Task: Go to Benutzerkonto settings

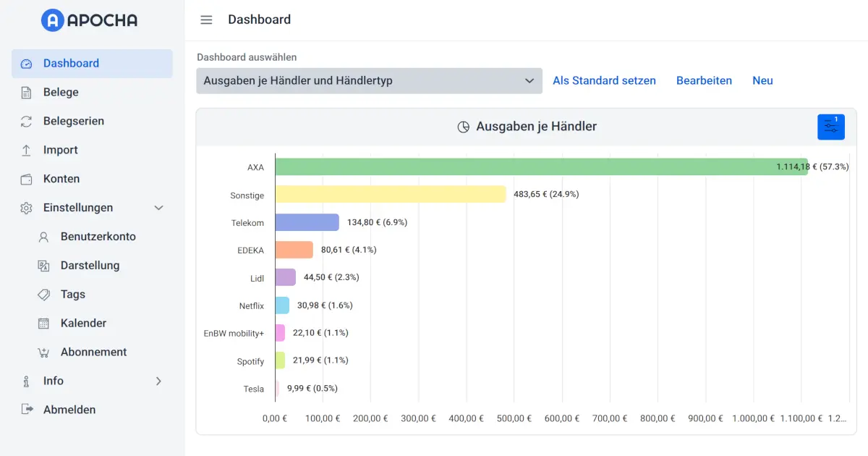Action: [x=98, y=237]
